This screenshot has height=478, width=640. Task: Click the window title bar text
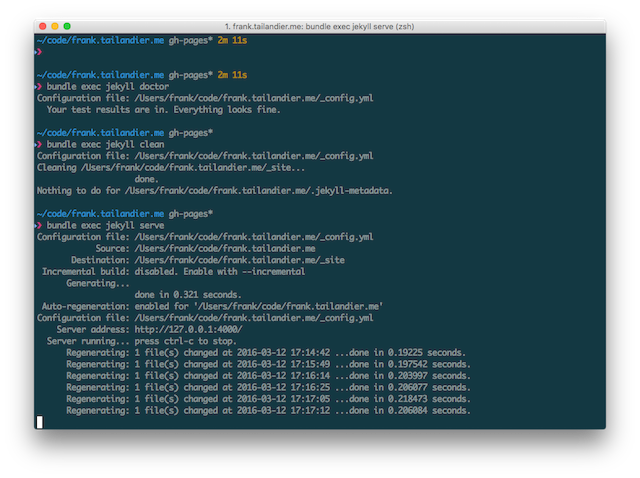pyautogui.click(x=320, y=27)
